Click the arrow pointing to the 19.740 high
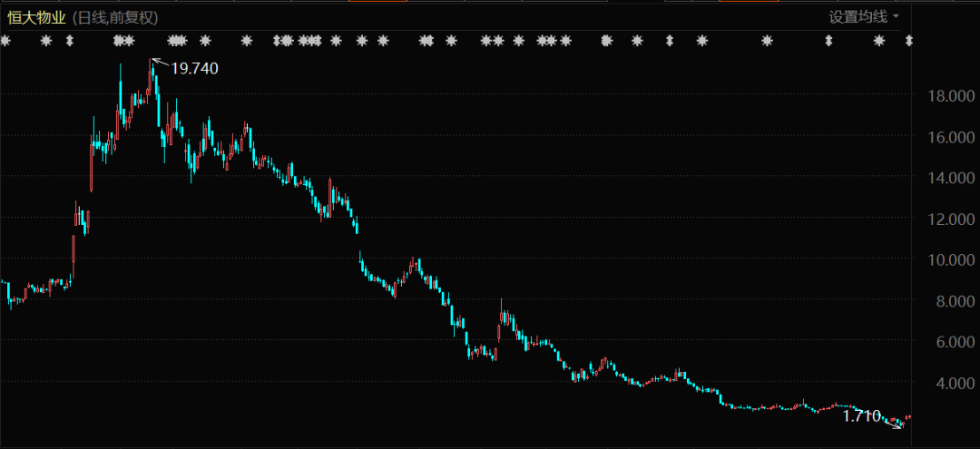This screenshot has height=449, width=980. (x=158, y=63)
